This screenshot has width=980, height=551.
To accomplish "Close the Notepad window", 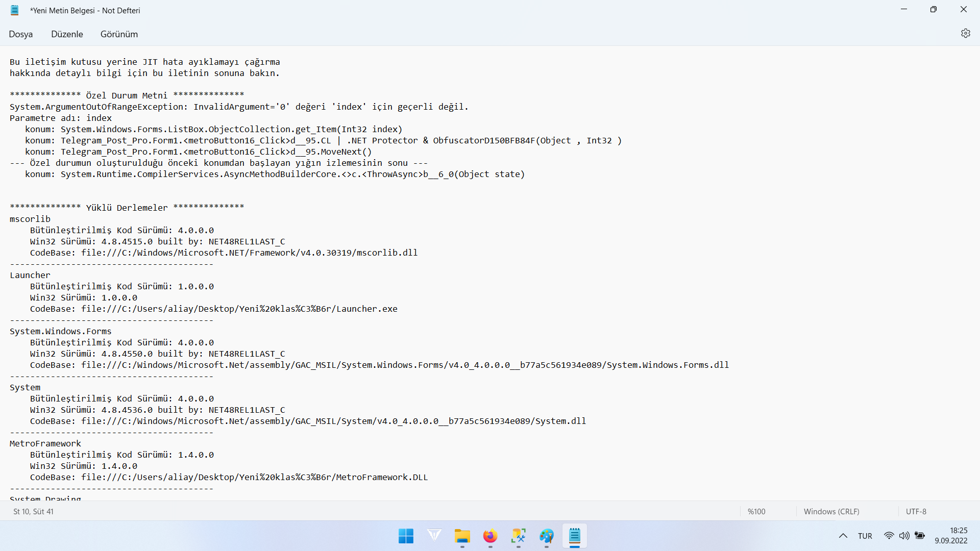I will coord(964,9).
